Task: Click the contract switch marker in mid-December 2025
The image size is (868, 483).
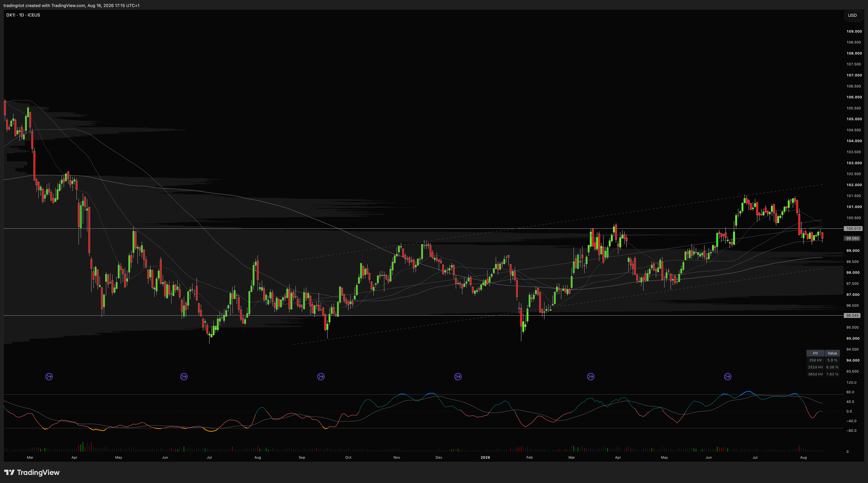Action: point(458,377)
